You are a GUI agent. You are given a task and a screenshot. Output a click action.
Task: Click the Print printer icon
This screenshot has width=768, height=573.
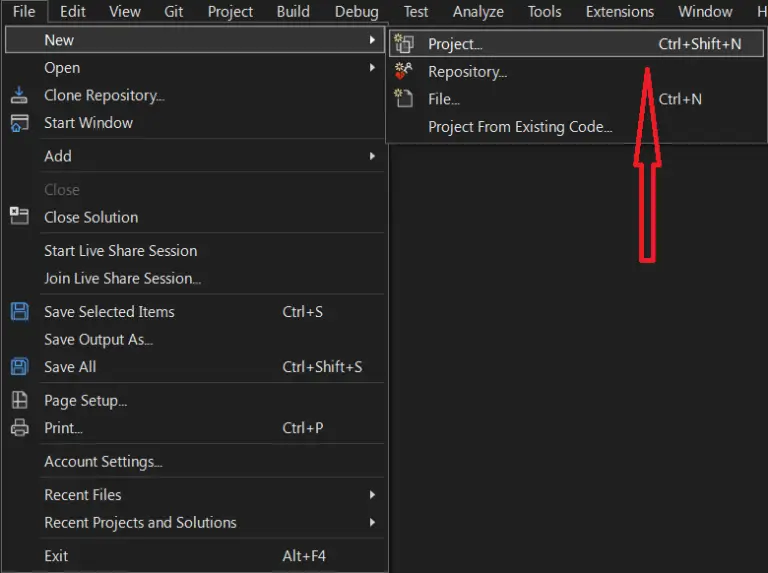20,428
